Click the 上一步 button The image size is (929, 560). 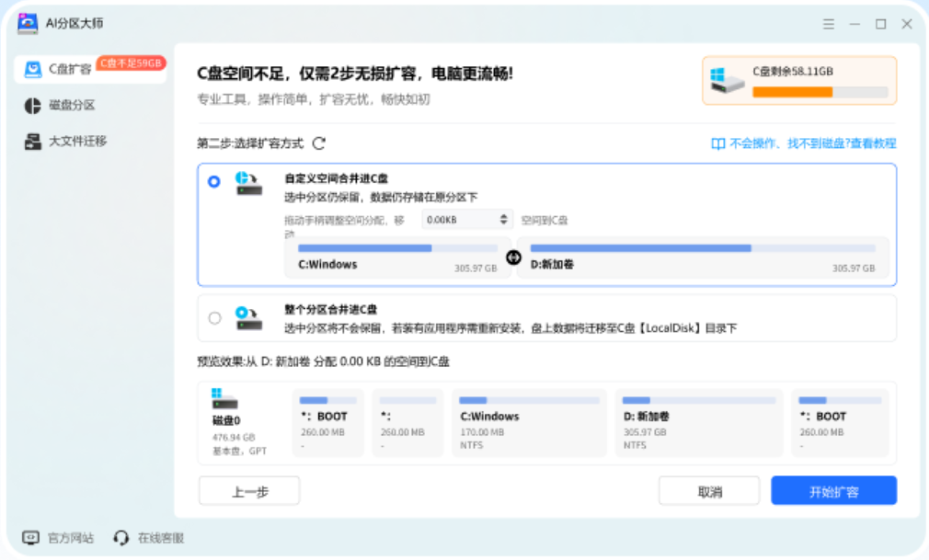coord(249,491)
